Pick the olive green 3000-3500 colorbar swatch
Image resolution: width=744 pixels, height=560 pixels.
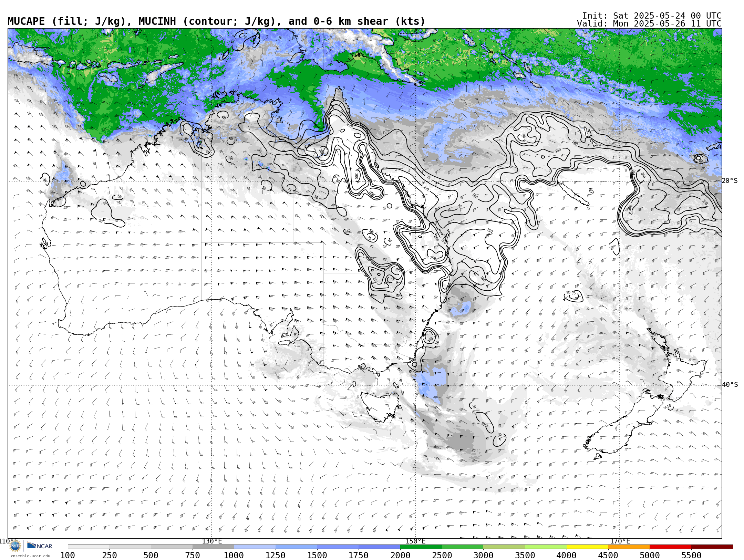coord(504,547)
